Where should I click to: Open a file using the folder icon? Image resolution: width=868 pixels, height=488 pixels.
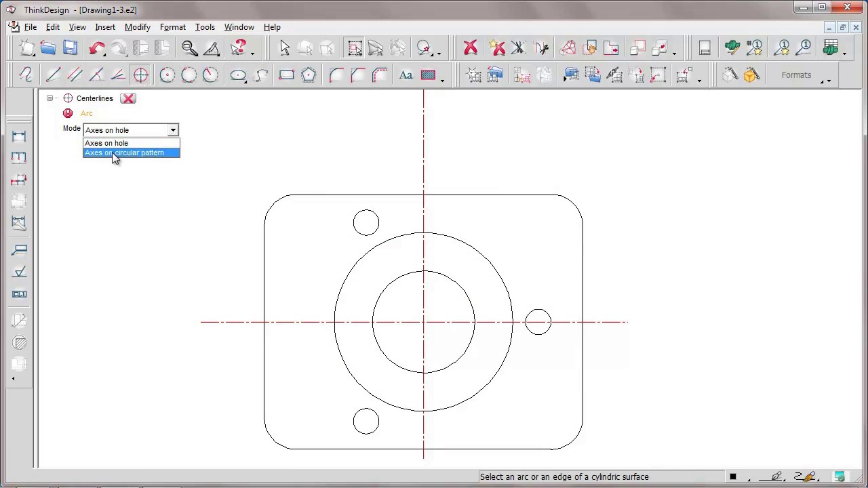click(48, 47)
